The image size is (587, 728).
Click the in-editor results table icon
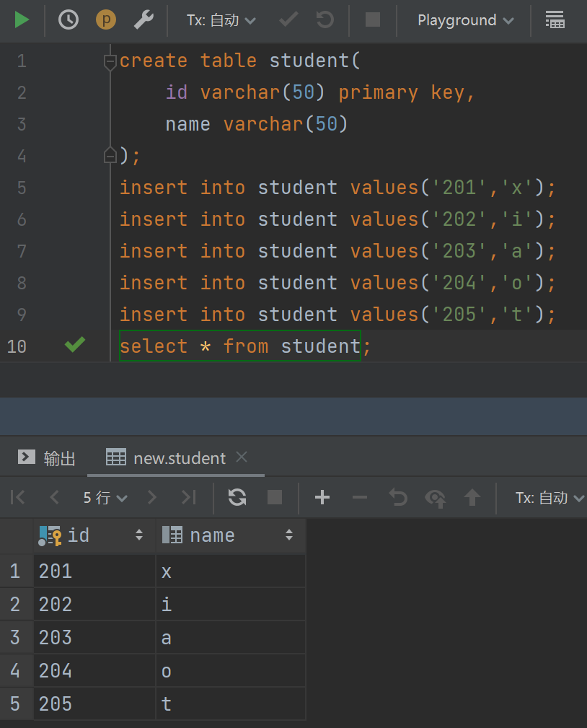pyautogui.click(x=555, y=20)
